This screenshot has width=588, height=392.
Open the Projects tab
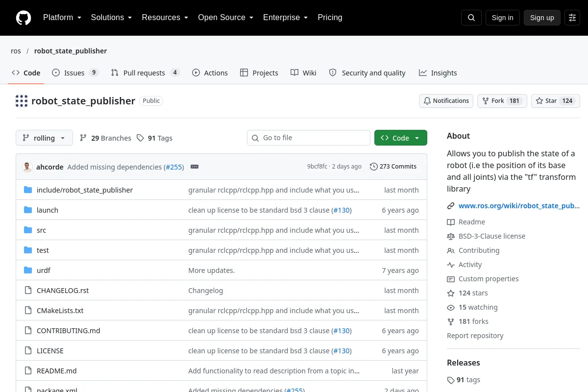tap(259, 73)
